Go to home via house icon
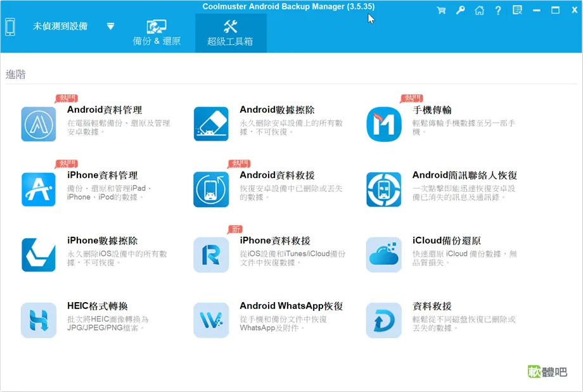Image resolution: width=583 pixels, height=392 pixels. tap(479, 10)
